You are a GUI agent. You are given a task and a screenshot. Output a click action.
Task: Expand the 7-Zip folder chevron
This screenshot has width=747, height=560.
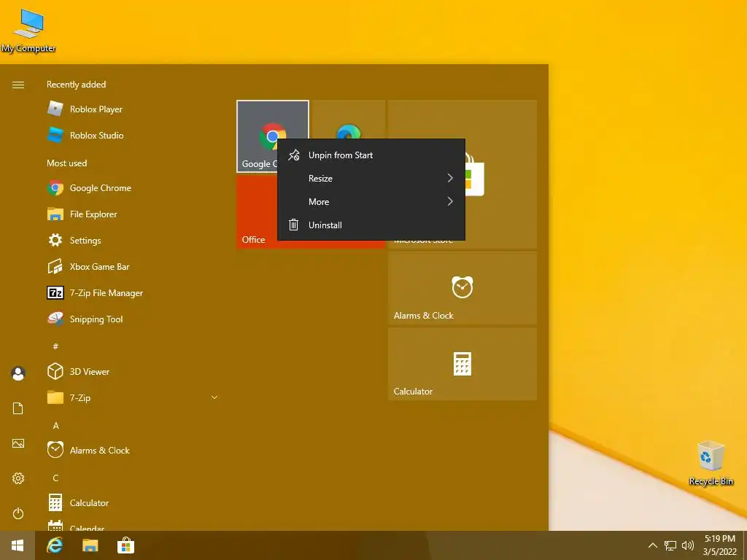(x=214, y=397)
